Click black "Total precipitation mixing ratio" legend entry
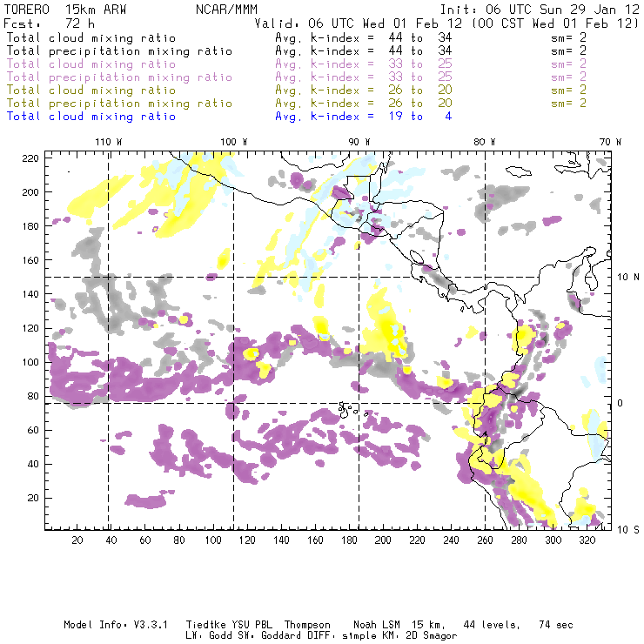Screen dimensions: 644x644 coord(119,51)
